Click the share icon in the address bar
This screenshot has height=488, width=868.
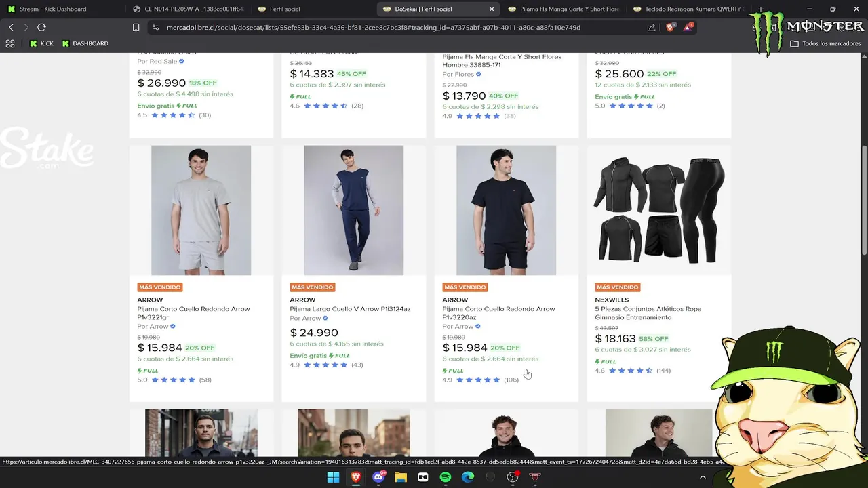[651, 28]
